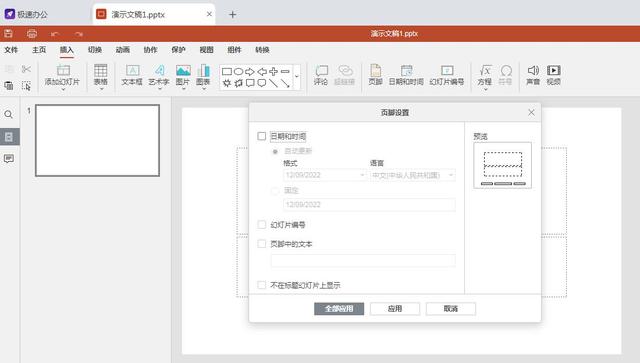Expand the shapes gallery arrow

pos(297,77)
